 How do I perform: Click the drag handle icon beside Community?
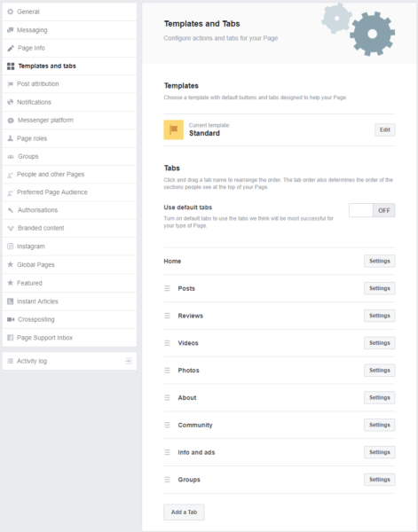tap(167, 425)
